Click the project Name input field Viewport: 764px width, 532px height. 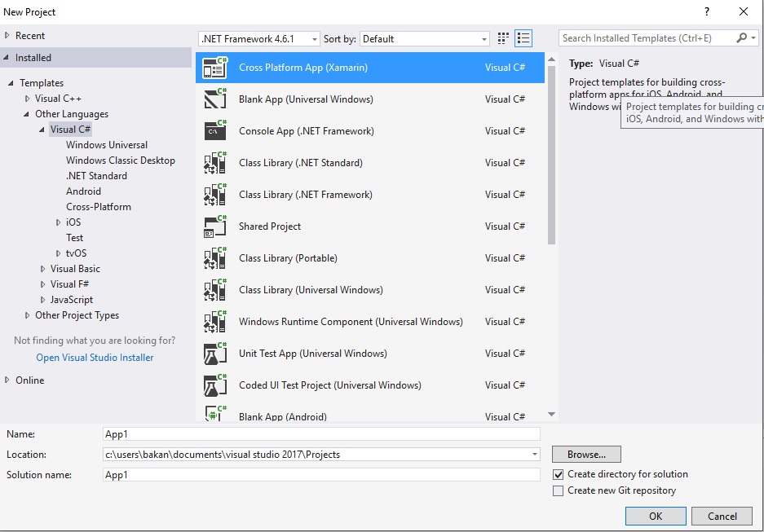[321, 434]
